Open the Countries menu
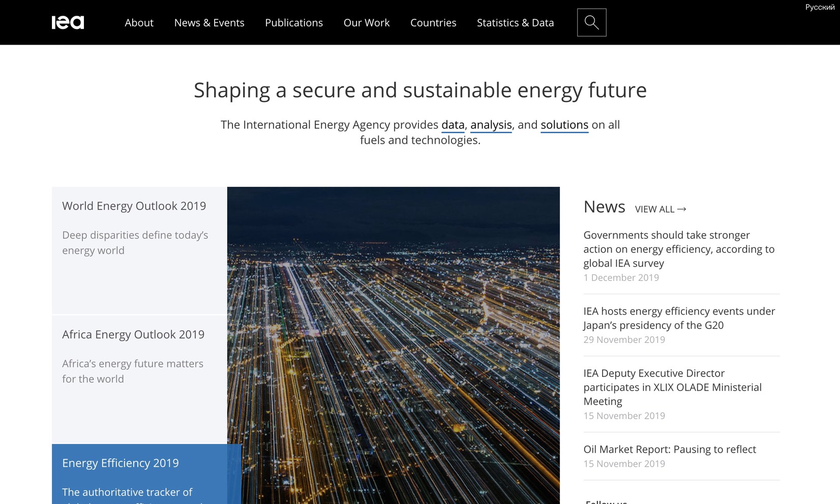This screenshot has height=504, width=840. (433, 23)
